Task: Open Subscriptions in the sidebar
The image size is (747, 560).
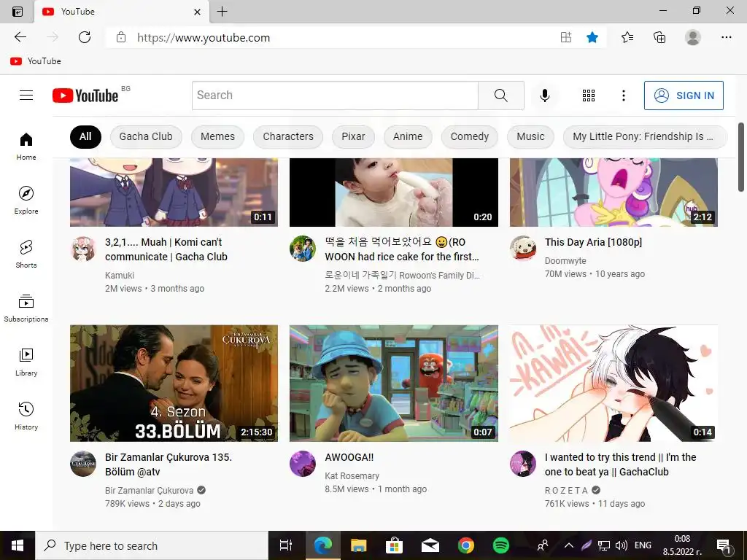Action: (26, 308)
